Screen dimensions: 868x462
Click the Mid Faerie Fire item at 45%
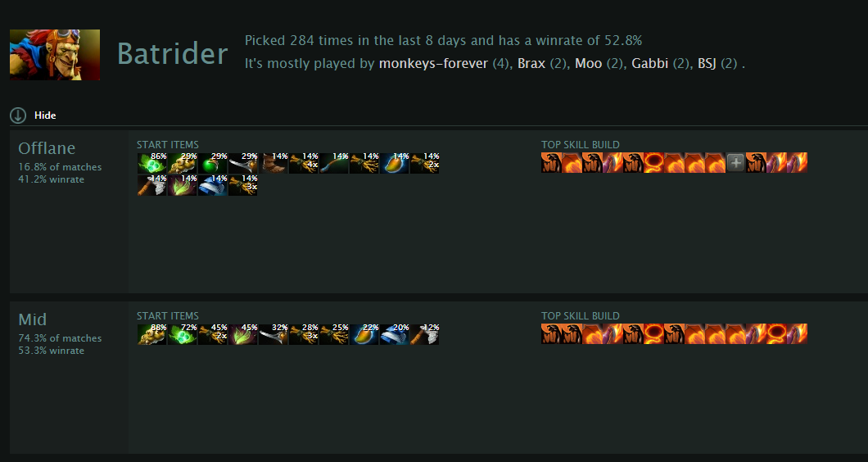pyautogui.click(x=243, y=334)
